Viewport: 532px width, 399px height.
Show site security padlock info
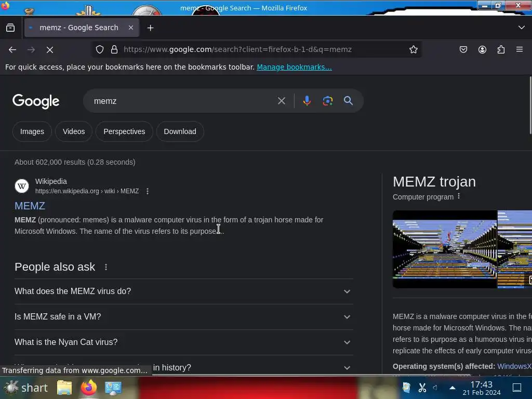(114, 49)
